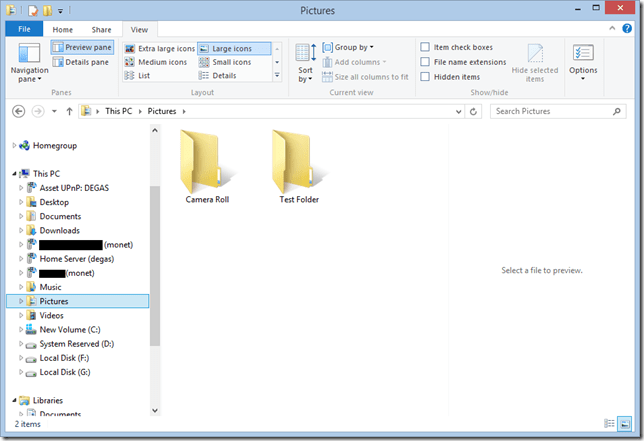Open quick access toolbar customize arrow
Screen dimensions: 644x441
click(60, 11)
